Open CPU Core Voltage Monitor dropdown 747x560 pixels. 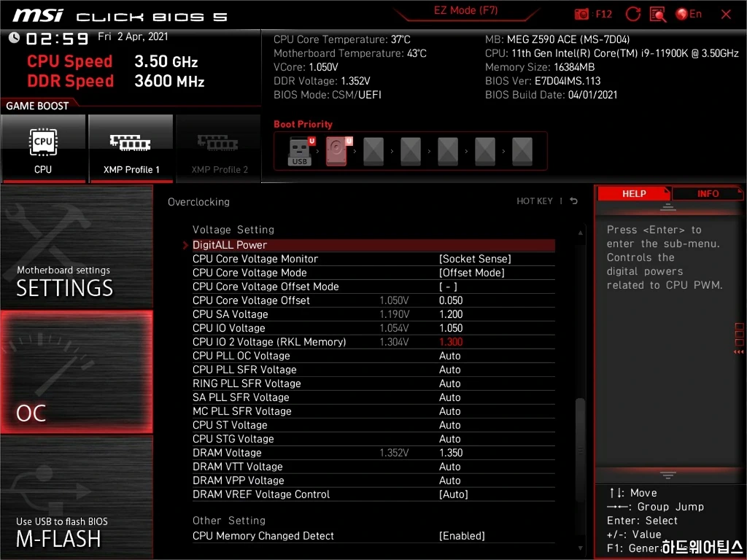coord(475,259)
